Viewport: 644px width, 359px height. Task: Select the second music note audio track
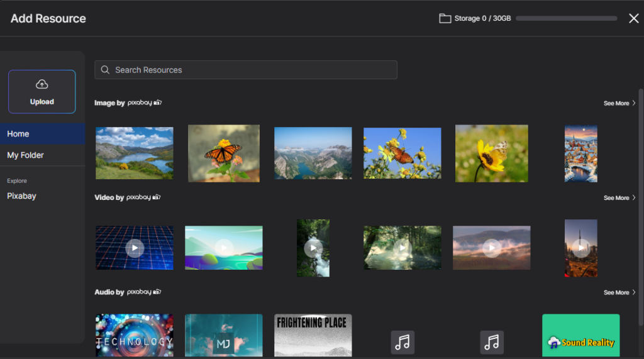point(492,342)
